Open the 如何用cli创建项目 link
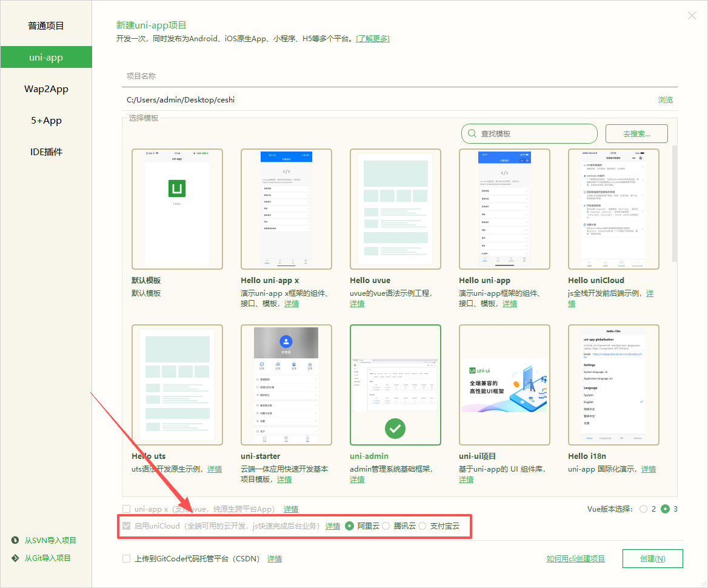Image resolution: width=708 pixels, height=588 pixels. [x=575, y=559]
